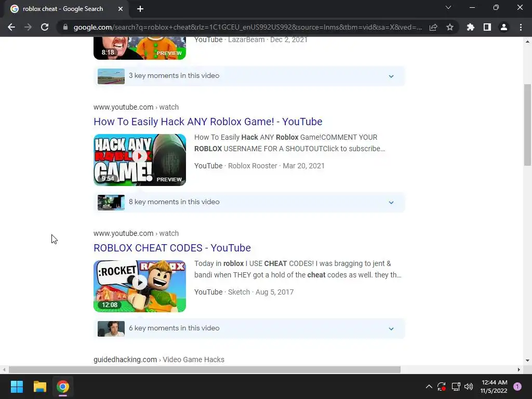The width and height of the screenshot is (532, 399).
Task: Click the sync status tray icon
Action: click(442, 387)
